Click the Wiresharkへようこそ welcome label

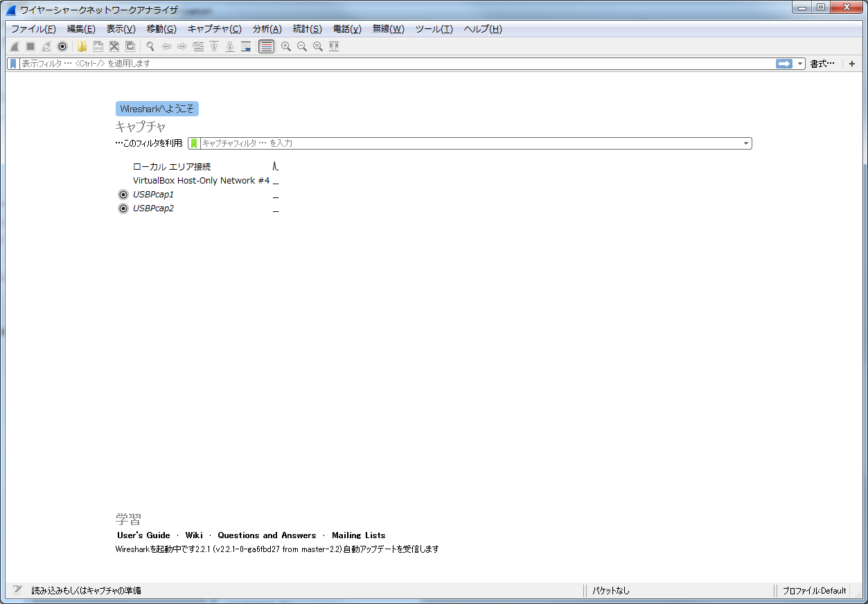pos(157,109)
